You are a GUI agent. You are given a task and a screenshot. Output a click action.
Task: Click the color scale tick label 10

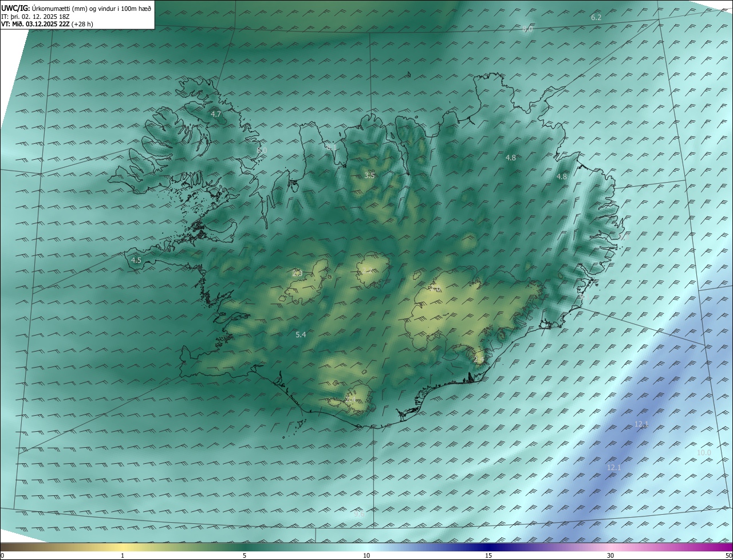366,556
